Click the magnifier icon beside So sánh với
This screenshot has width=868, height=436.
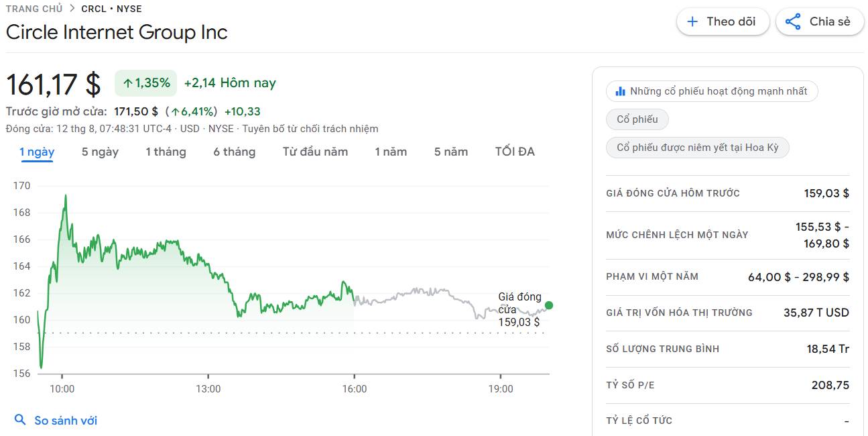click(20, 421)
